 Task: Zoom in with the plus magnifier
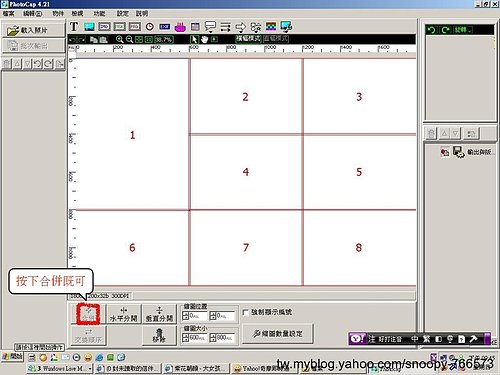119,39
